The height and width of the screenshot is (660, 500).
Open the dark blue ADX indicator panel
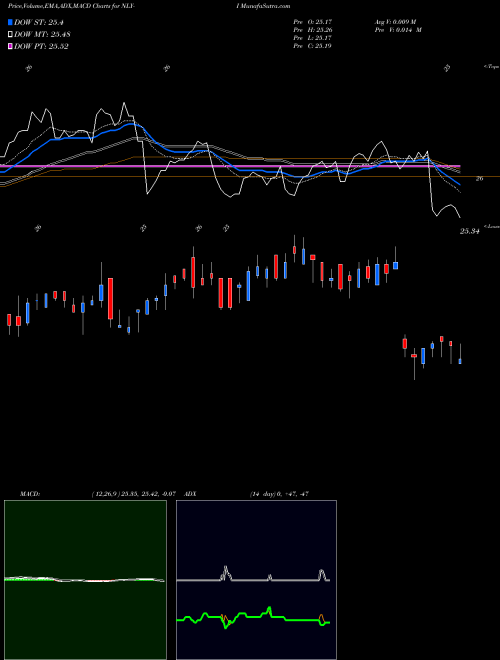point(256,580)
